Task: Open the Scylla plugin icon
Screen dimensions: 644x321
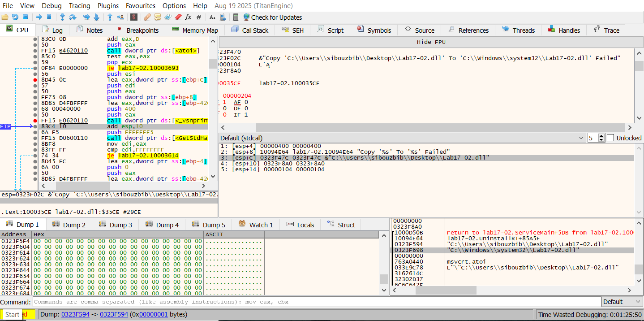Action: [x=134, y=17]
